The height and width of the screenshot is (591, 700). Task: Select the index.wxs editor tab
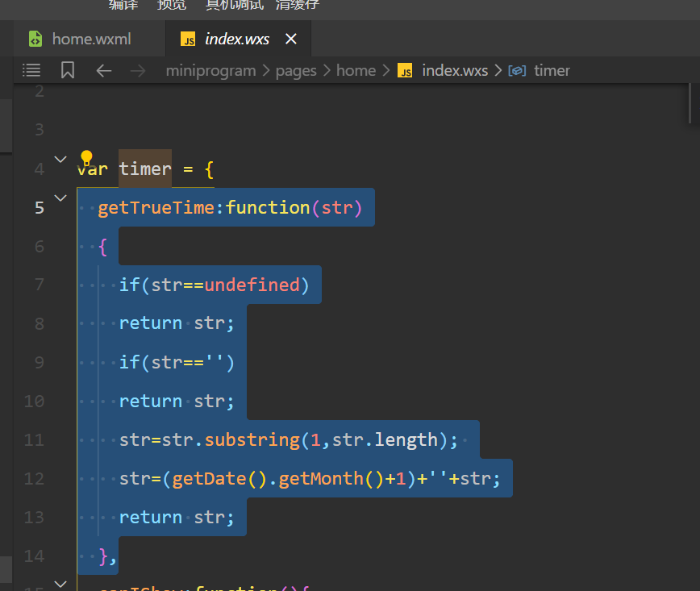pyautogui.click(x=238, y=39)
